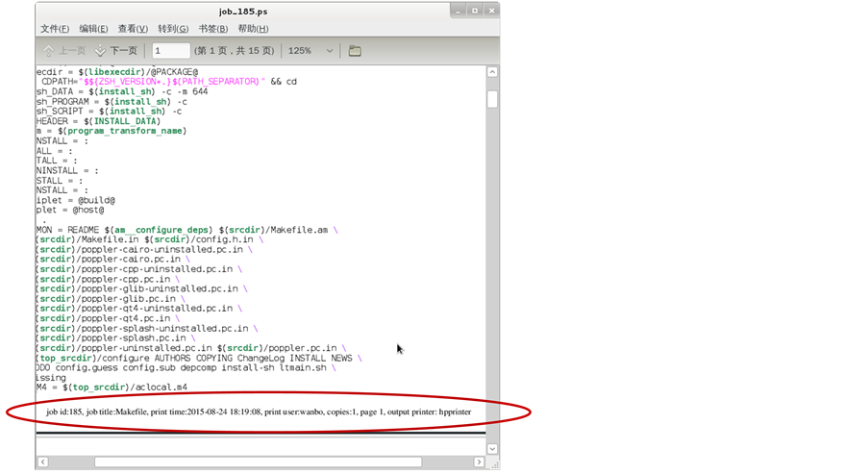
Task: Click the vertical scrollbar up arrow
Action: point(492,72)
